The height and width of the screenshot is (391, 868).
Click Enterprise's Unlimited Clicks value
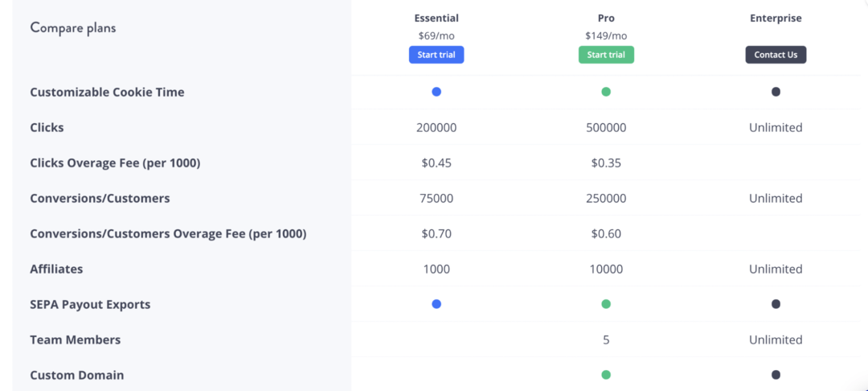(x=776, y=127)
